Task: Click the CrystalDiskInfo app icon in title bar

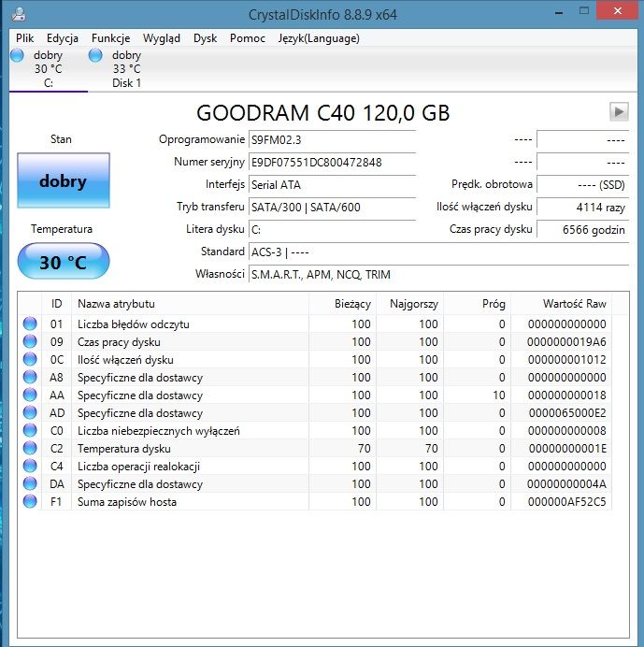Action: coord(18,14)
